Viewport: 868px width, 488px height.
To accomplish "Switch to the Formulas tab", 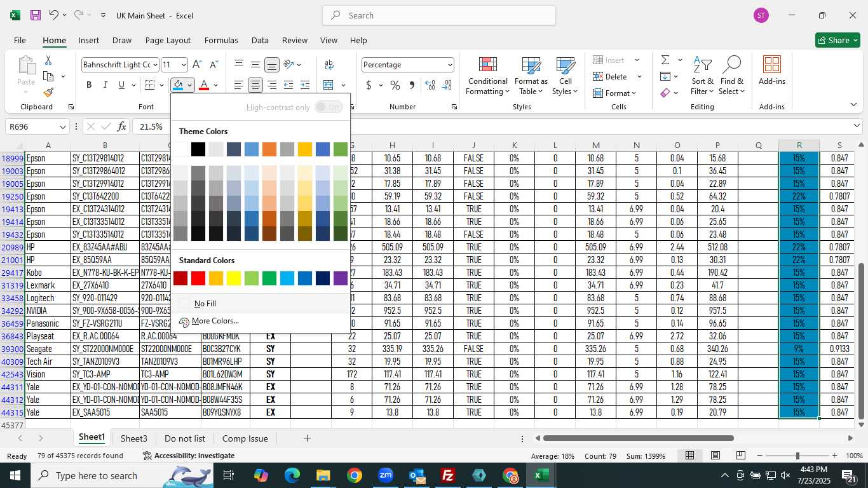I will pyautogui.click(x=221, y=40).
